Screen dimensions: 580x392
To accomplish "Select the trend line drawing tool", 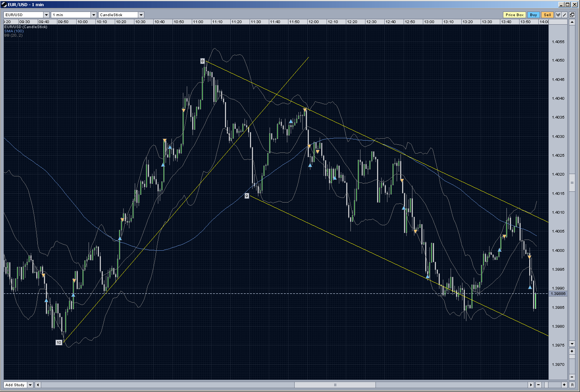I will tap(565, 15).
